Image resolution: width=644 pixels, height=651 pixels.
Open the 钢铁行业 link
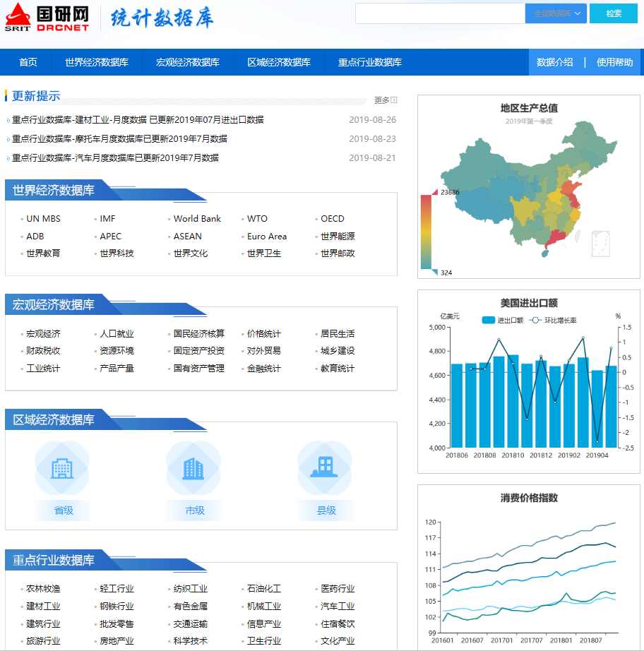tap(117, 606)
